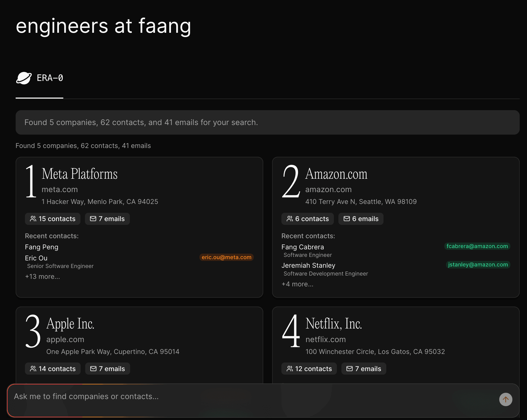Open Netflix, Inc. company title

pos(334,324)
